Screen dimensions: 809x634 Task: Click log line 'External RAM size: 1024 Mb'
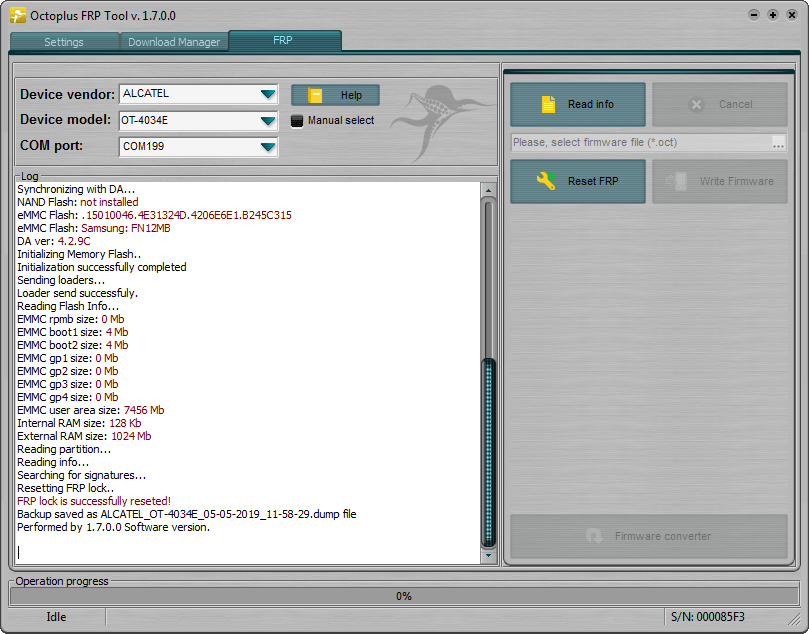[84, 436]
